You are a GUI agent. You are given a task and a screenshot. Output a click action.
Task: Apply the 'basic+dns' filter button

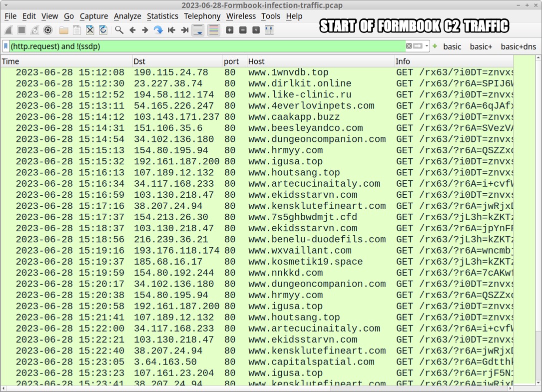tap(518, 46)
